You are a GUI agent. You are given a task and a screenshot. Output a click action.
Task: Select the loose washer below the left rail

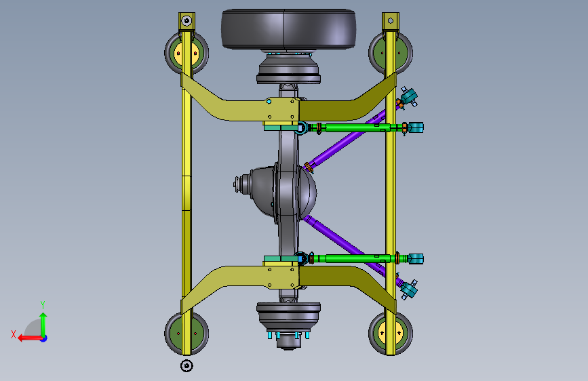coord(187,365)
